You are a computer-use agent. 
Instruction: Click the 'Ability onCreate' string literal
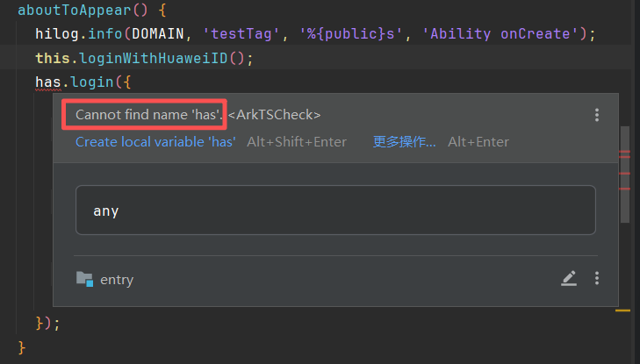point(500,34)
